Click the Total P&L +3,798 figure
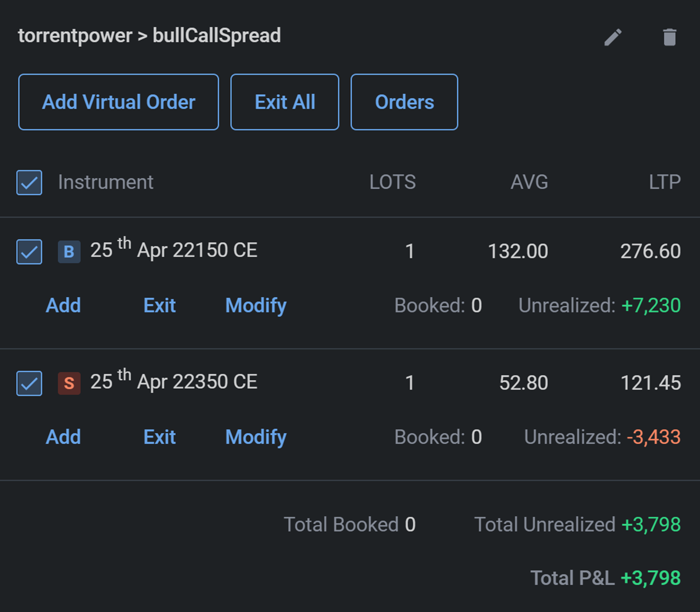 point(605,578)
